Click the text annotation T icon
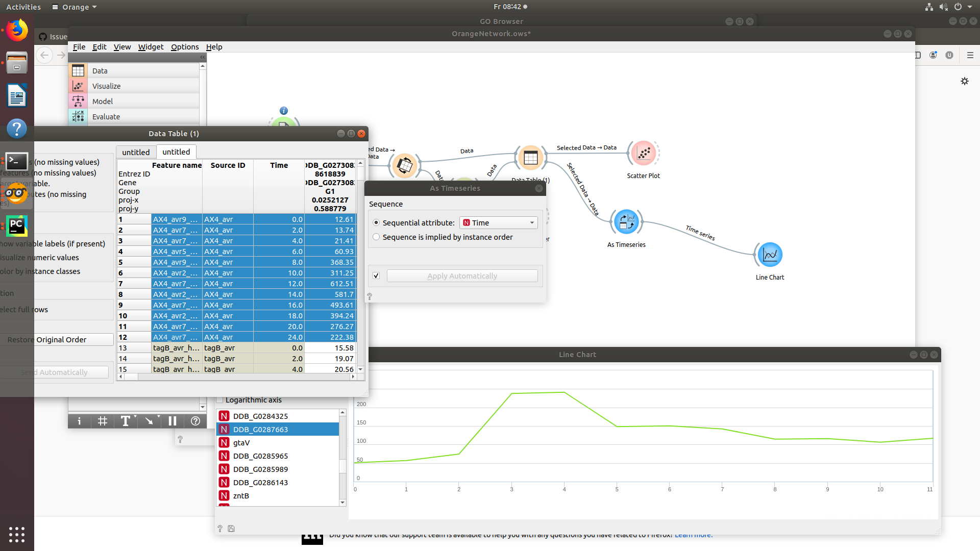Viewport: 980px width, 551px height. coord(125,421)
